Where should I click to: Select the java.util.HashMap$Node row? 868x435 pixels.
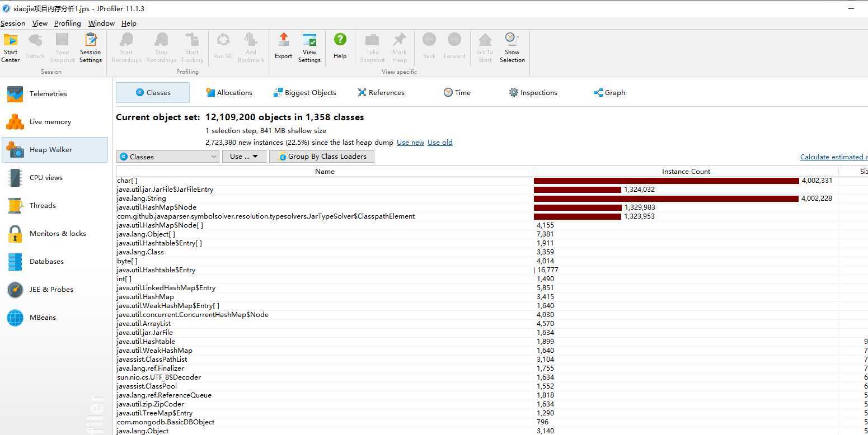coord(492,207)
